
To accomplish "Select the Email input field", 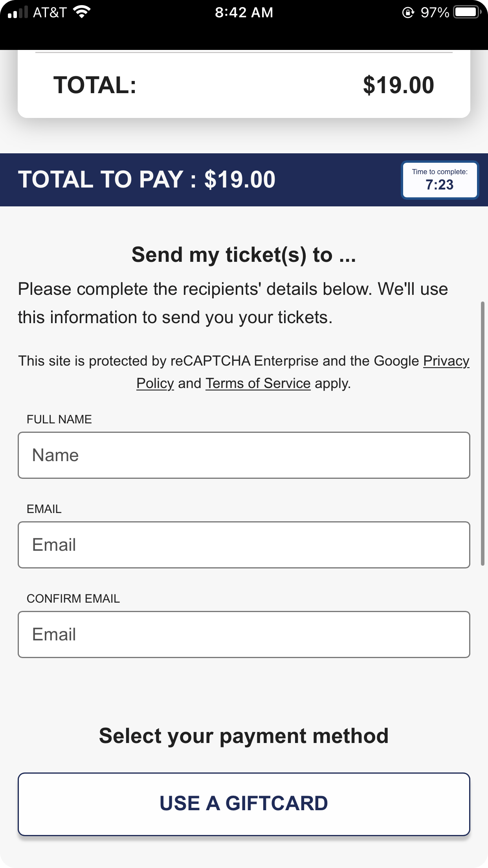I will click(x=244, y=544).
